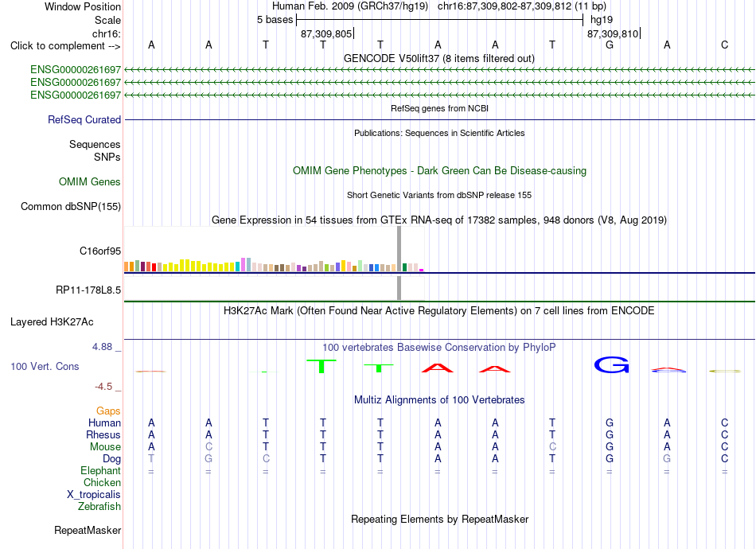Click the PhyloP Basewise Conservation title
This screenshot has width=756, height=549.
tap(438, 347)
